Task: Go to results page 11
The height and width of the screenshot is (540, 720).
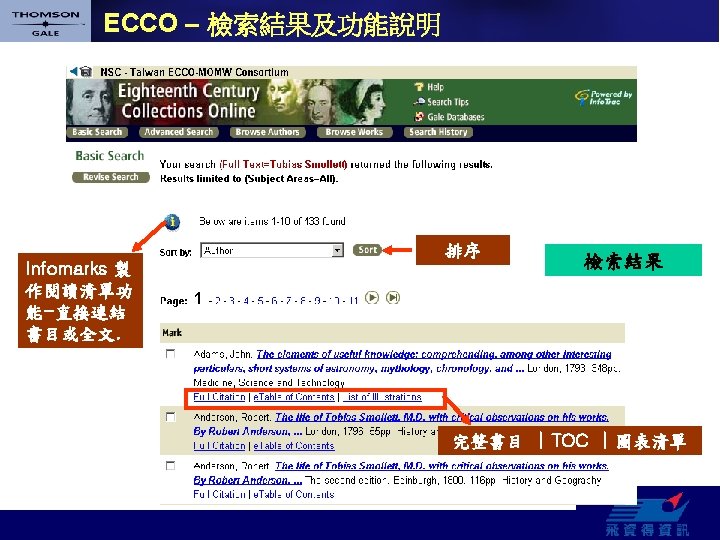Action: (x=353, y=301)
